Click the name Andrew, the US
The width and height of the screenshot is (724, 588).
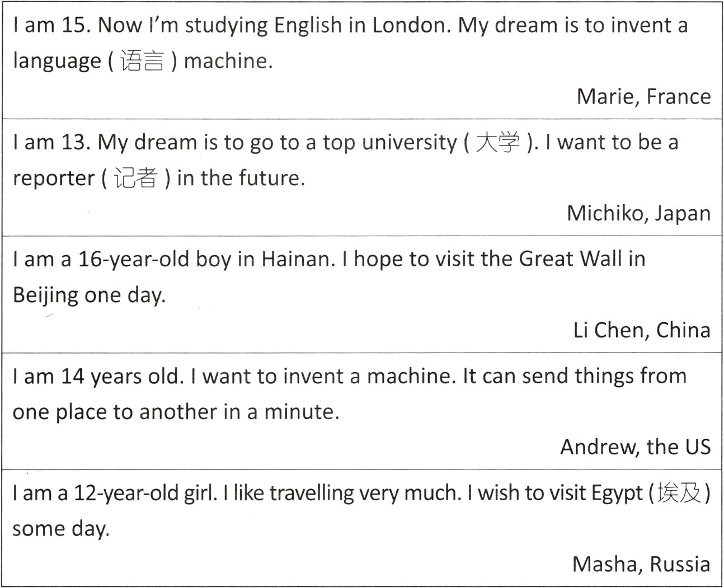point(636,447)
